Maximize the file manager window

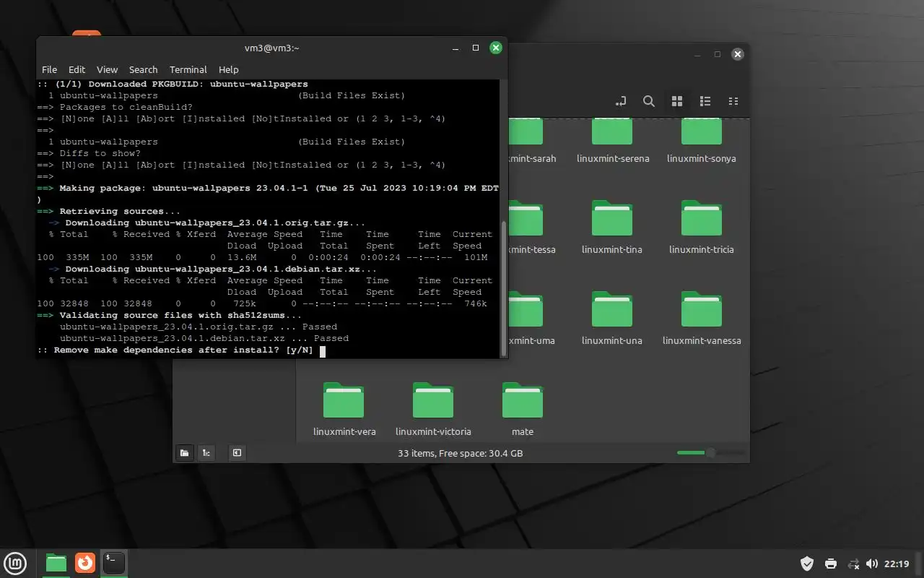click(717, 54)
